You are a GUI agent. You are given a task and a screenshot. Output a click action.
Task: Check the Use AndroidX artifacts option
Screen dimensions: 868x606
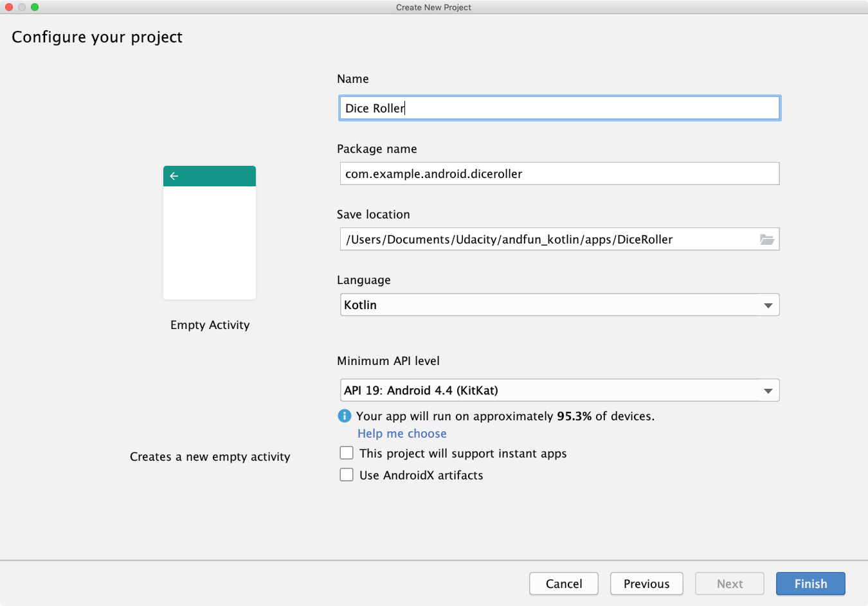tap(347, 474)
